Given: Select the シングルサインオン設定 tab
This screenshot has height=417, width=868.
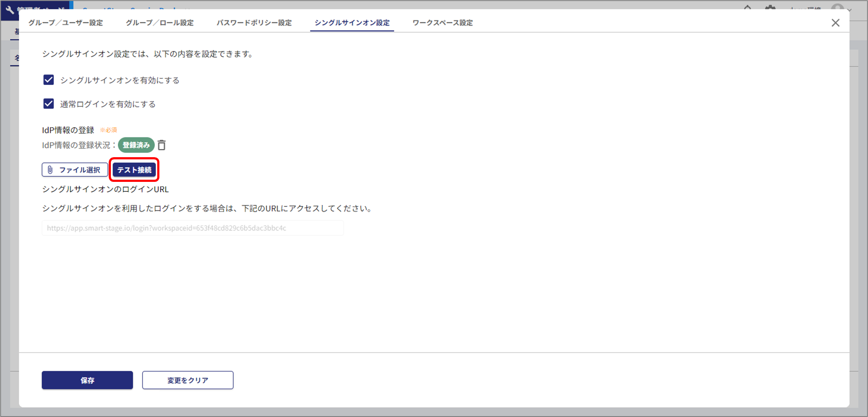Looking at the screenshot, I should click(352, 23).
